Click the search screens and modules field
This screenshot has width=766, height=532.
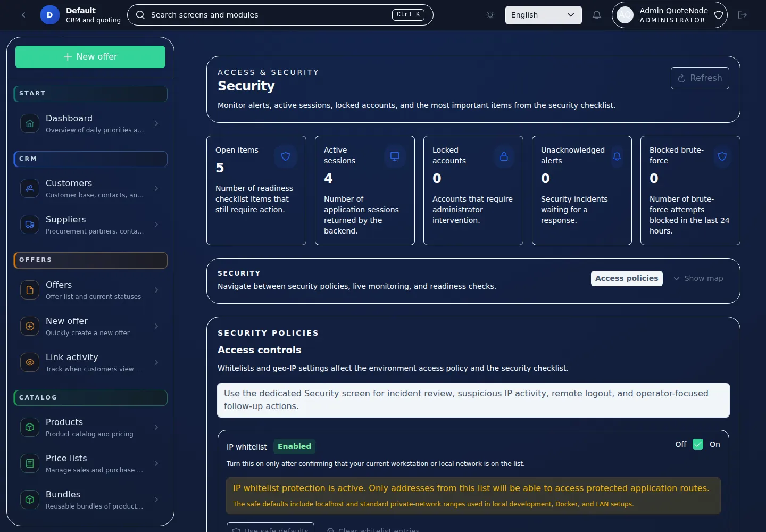tap(269, 15)
